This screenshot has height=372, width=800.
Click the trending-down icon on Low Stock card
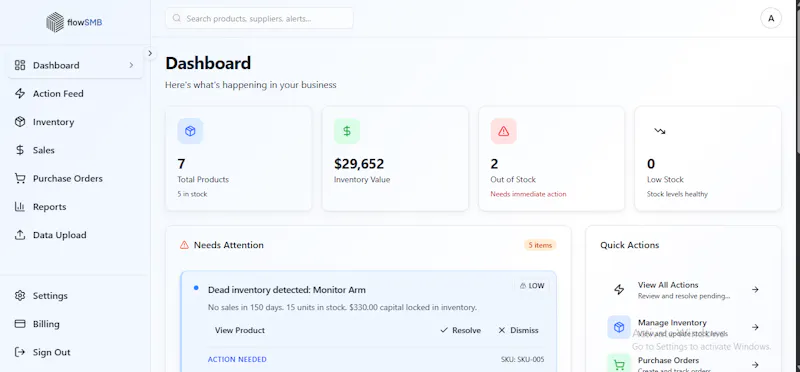pos(660,131)
